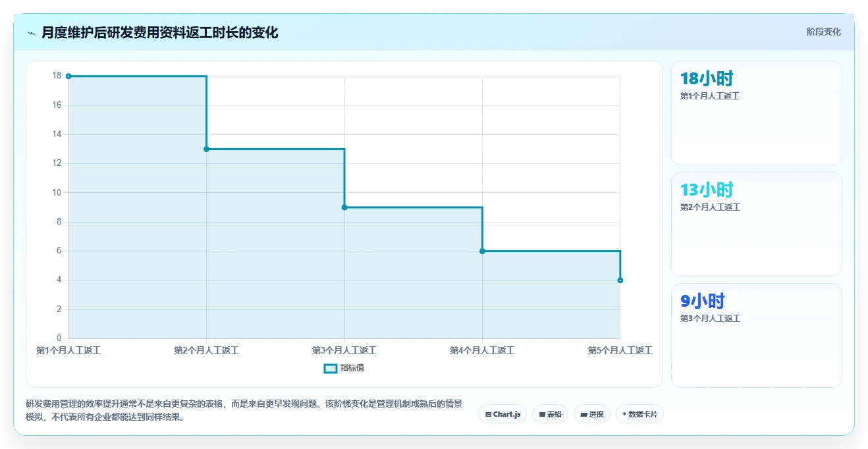The height and width of the screenshot is (449, 868).
Task: Click the icon inside the 进度 chip
Action: tap(583, 415)
